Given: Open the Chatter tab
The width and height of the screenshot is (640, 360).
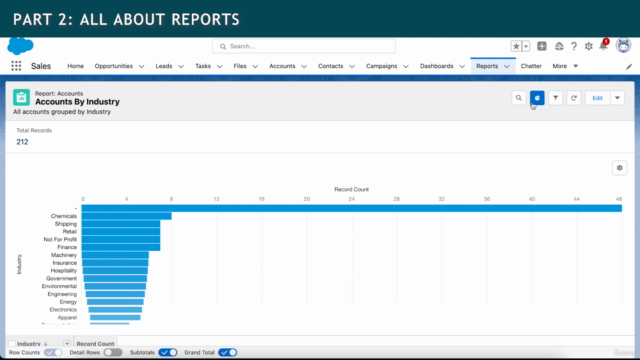Looking at the screenshot, I should tap(531, 66).
